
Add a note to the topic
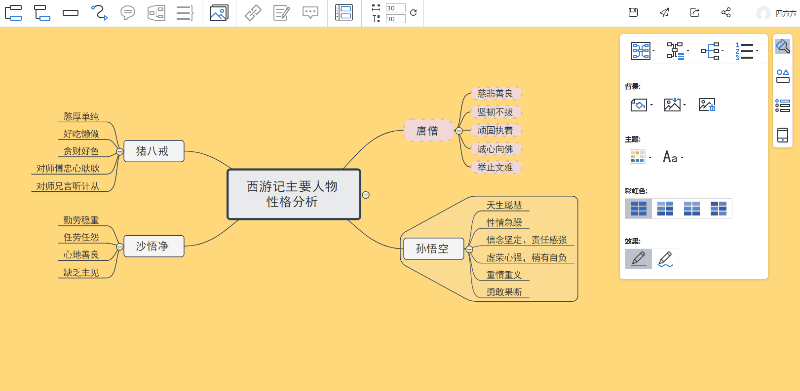(x=281, y=12)
